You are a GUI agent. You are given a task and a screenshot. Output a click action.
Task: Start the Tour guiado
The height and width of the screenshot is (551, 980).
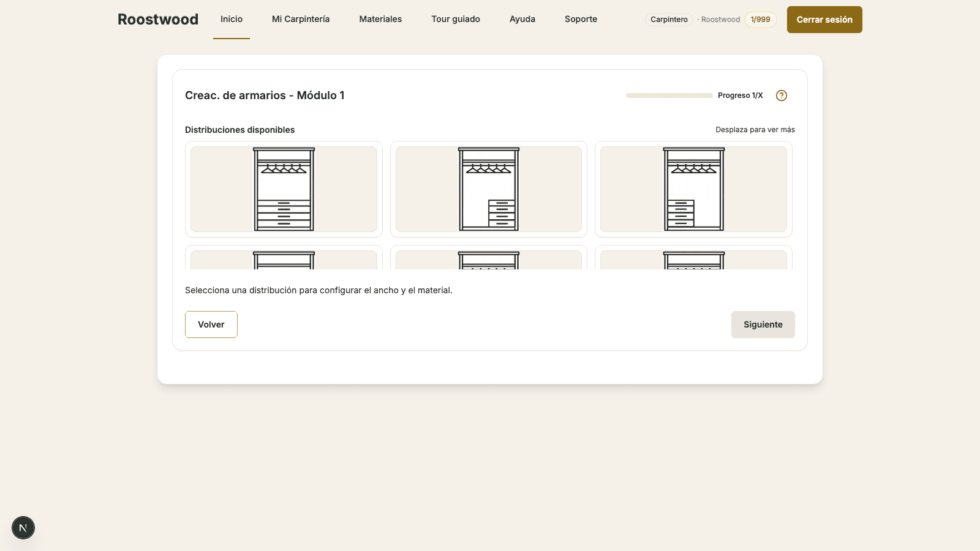(x=456, y=20)
